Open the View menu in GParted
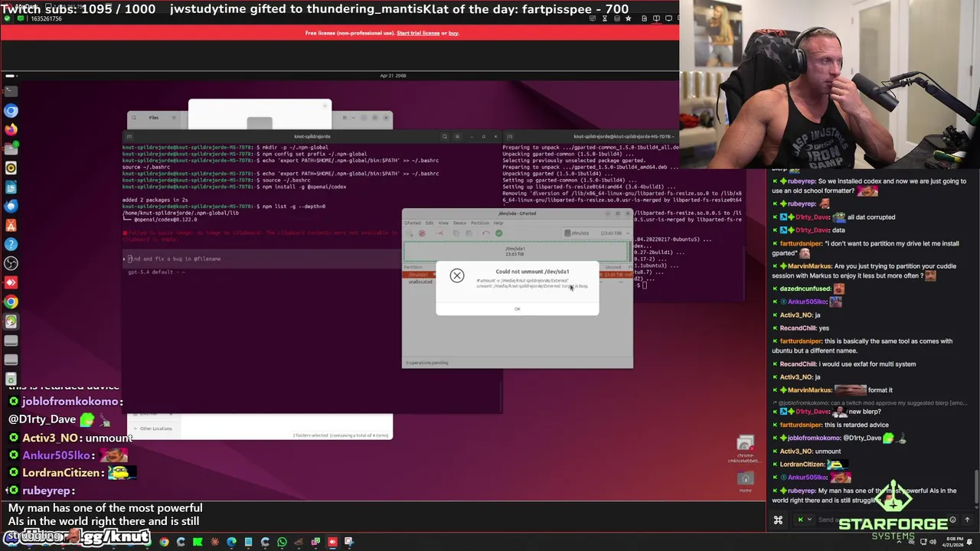Viewport: 980px width, 551px height. [x=443, y=223]
